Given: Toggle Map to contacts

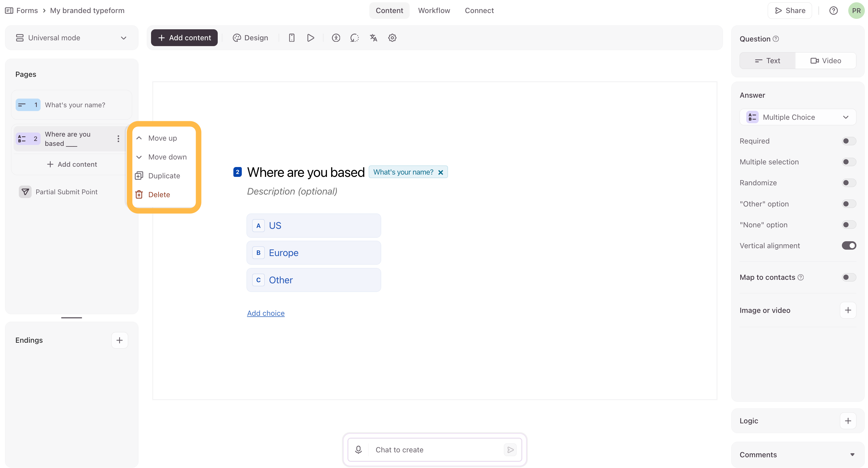Looking at the screenshot, I should click(x=849, y=277).
